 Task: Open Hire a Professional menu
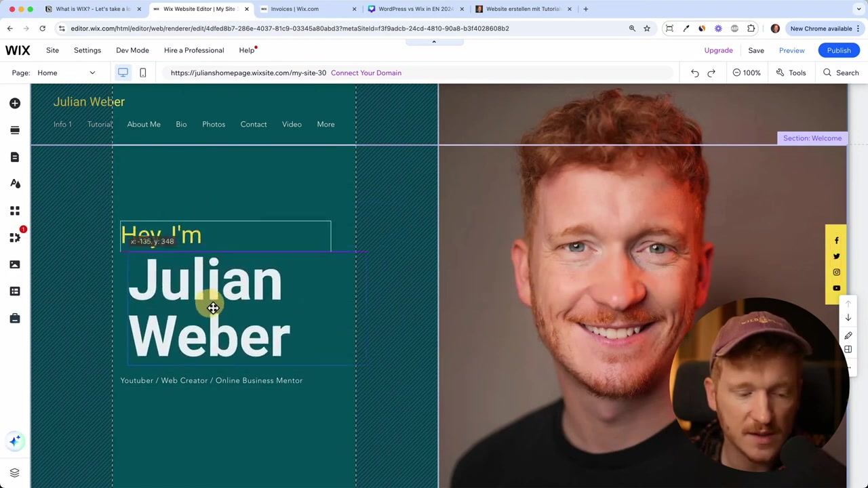[194, 50]
